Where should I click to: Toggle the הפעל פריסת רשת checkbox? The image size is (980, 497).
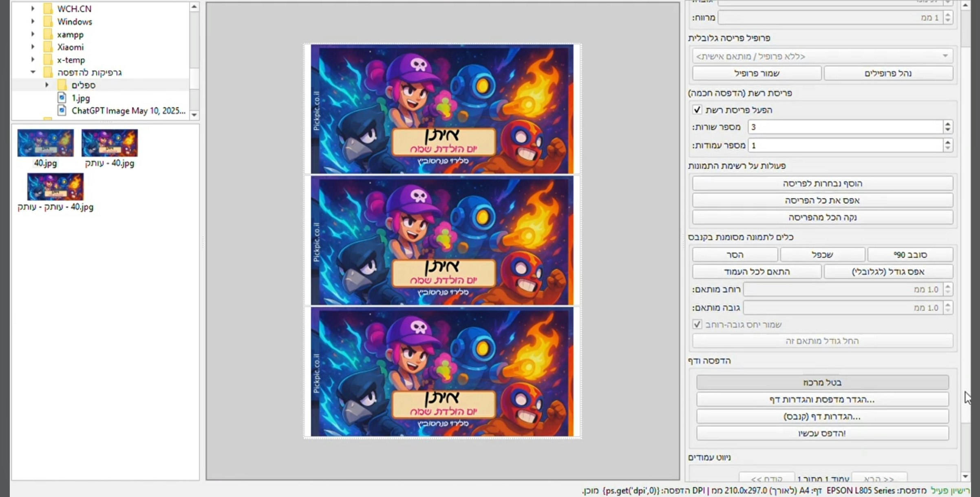pyautogui.click(x=697, y=110)
